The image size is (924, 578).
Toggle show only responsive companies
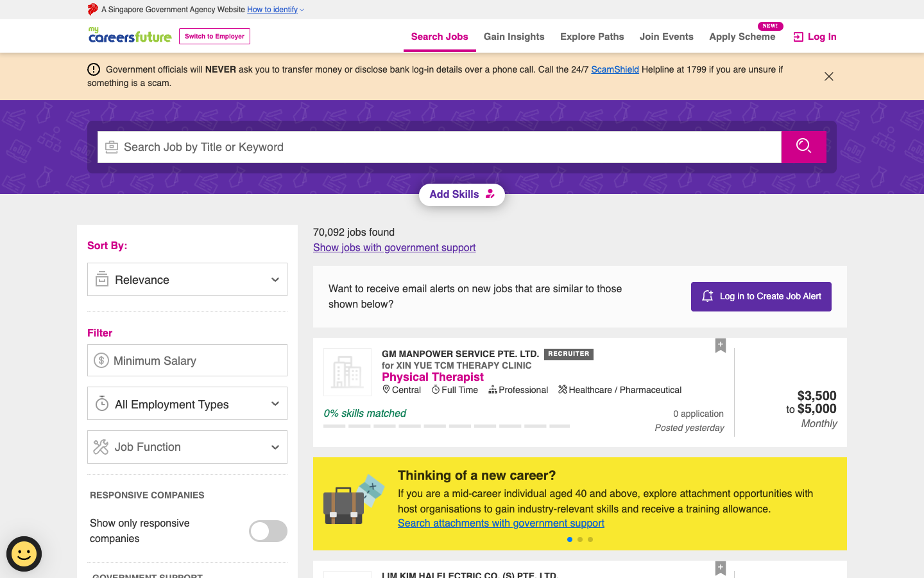(x=268, y=531)
